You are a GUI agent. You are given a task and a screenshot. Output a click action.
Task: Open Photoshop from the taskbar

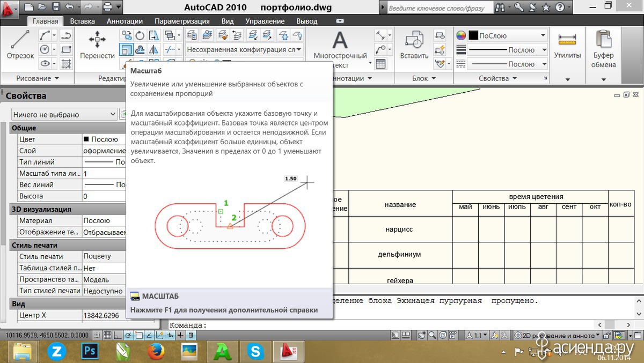click(x=89, y=351)
